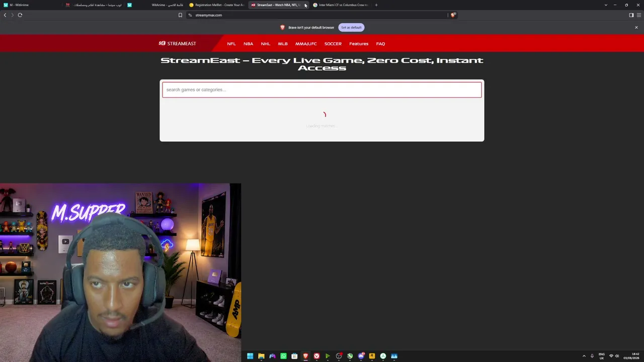This screenshot has width=644, height=362.
Task: Show hidden system tray icons
Action: [584, 356]
